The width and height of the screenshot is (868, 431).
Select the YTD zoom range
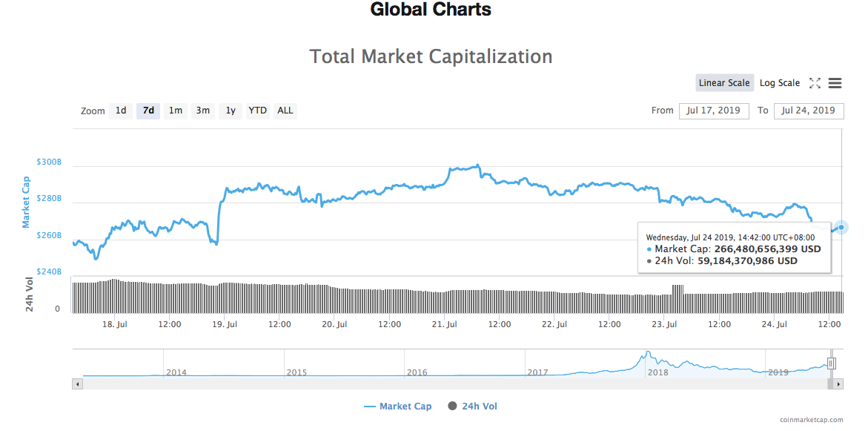click(257, 111)
